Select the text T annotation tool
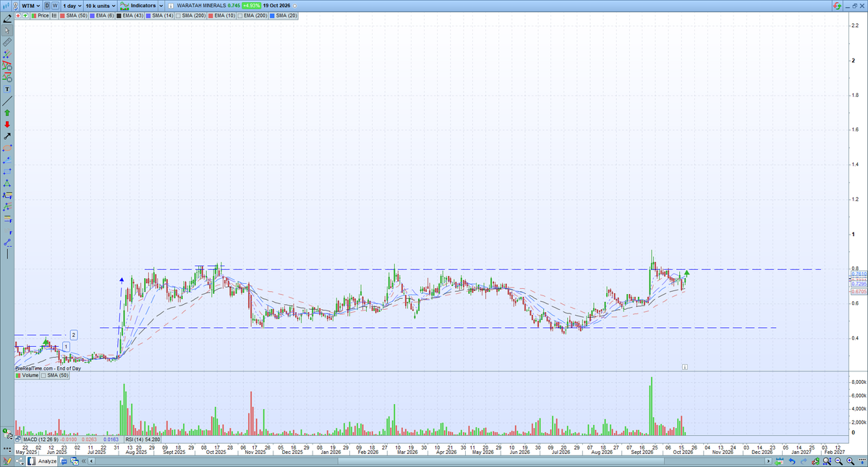This screenshot has width=868, height=467. 7,89
